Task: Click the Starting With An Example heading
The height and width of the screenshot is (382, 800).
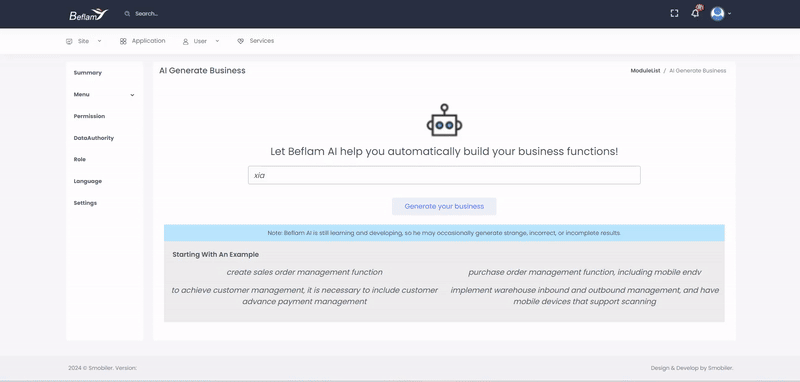Action: click(215, 254)
